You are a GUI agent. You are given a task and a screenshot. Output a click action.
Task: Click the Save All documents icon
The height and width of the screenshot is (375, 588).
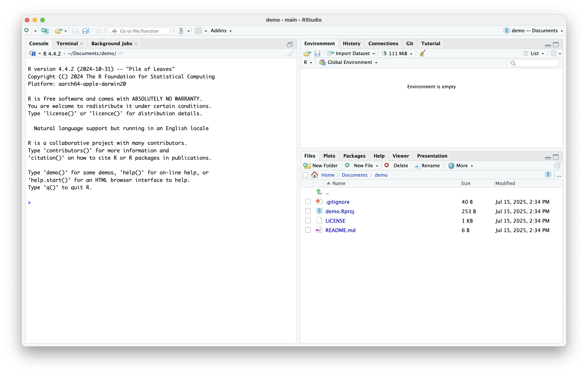point(85,31)
